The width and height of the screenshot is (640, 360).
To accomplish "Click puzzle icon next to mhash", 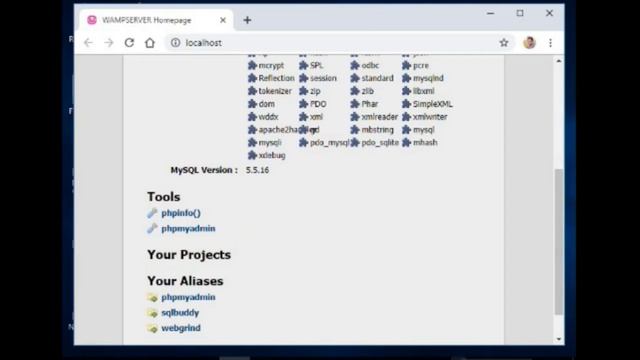I will pyautogui.click(x=406, y=142).
